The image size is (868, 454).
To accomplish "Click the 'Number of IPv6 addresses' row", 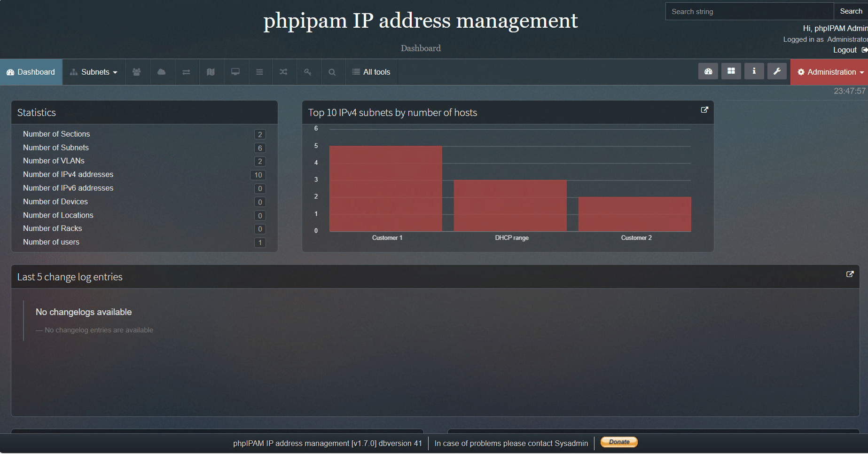I will pyautogui.click(x=144, y=188).
